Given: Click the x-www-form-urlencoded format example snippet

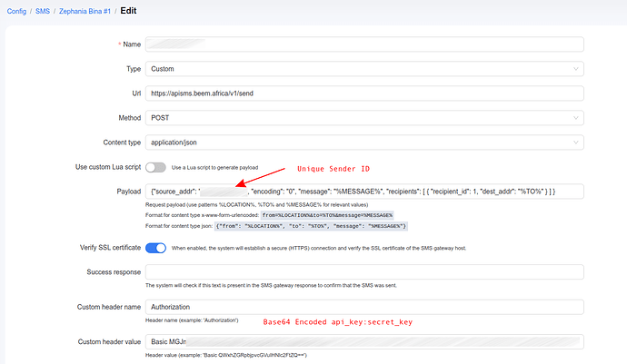Looking at the screenshot, I should [326, 215].
